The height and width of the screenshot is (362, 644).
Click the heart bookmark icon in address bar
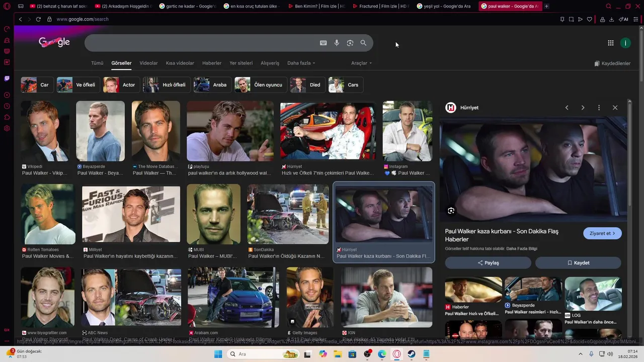point(590,19)
